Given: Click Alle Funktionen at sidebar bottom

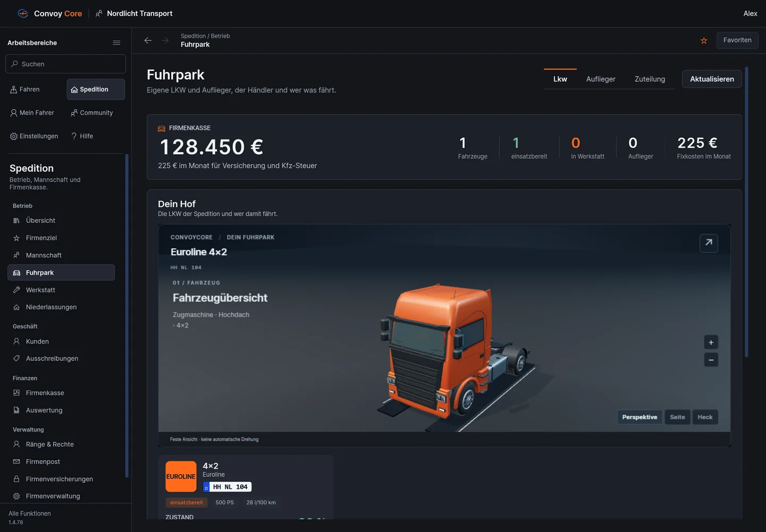Looking at the screenshot, I should coord(30,513).
